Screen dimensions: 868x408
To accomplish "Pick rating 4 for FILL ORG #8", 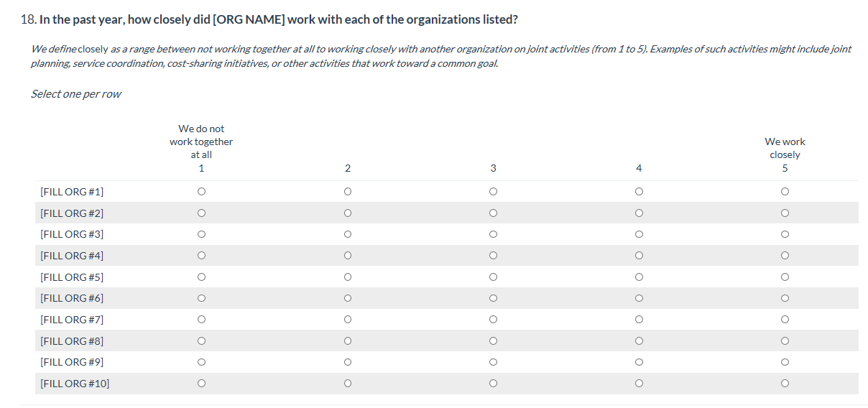I will tap(639, 341).
